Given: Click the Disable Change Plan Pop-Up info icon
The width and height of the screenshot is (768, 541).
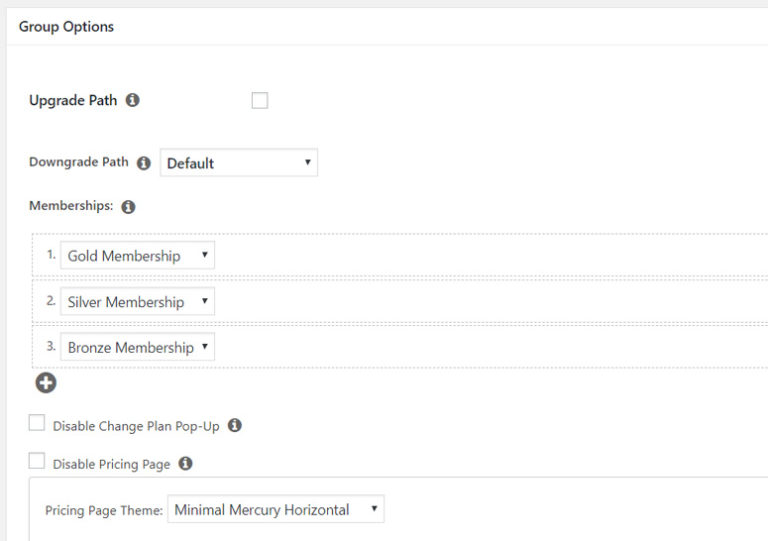Looking at the screenshot, I should tap(235, 425).
